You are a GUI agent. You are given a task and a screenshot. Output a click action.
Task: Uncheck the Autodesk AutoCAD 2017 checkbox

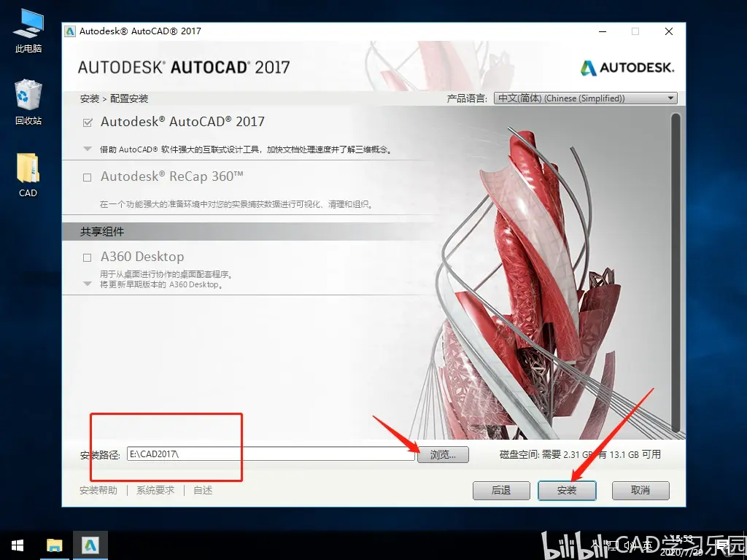coord(88,122)
